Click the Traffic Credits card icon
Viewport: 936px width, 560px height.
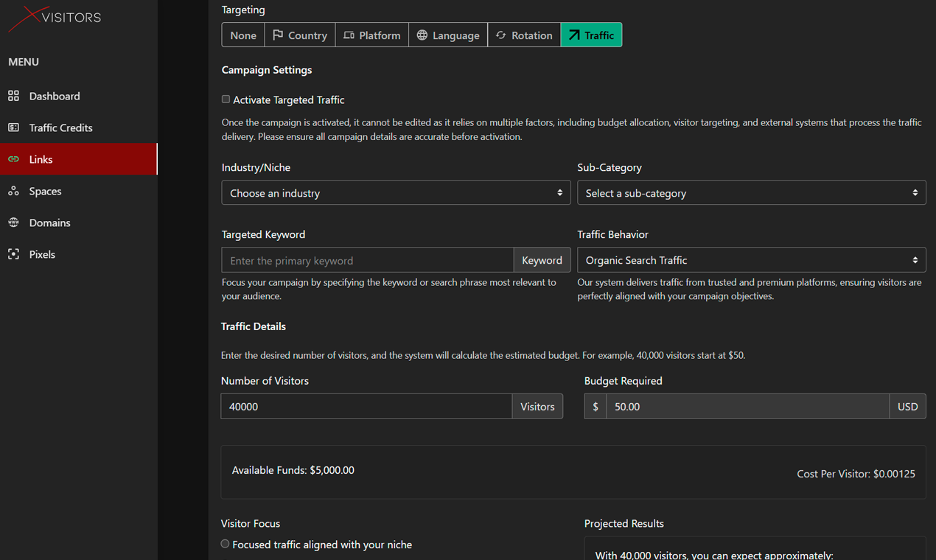tap(13, 127)
